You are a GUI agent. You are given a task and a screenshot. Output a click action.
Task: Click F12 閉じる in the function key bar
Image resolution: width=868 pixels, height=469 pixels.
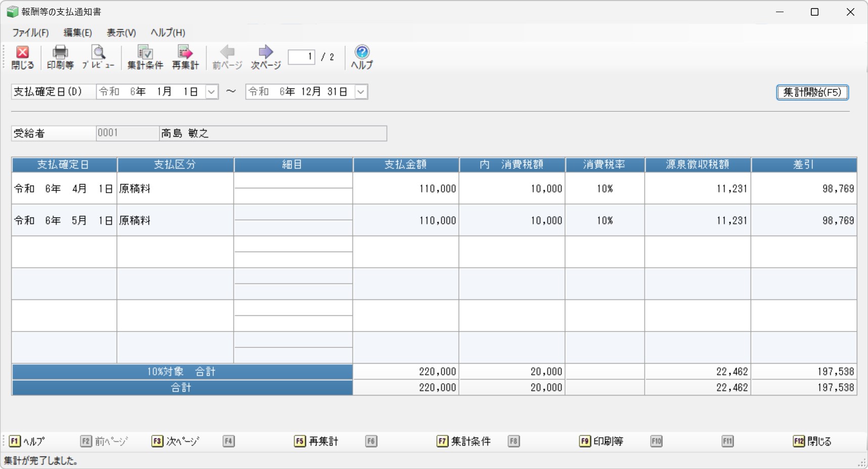(812, 441)
